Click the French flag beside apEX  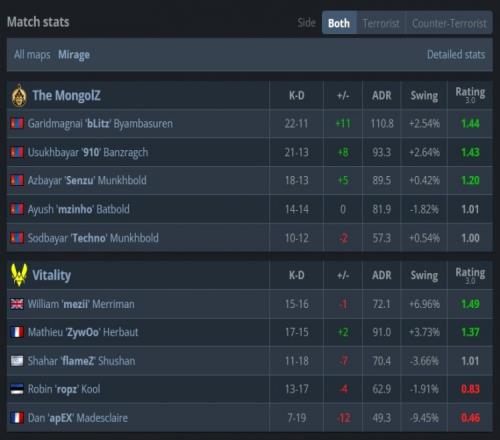(x=17, y=418)
